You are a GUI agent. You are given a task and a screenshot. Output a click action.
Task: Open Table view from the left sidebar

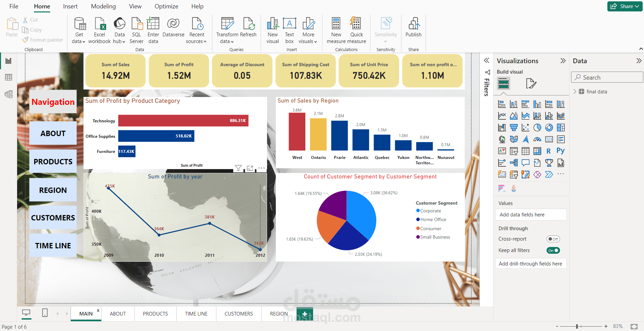point(8,77)
